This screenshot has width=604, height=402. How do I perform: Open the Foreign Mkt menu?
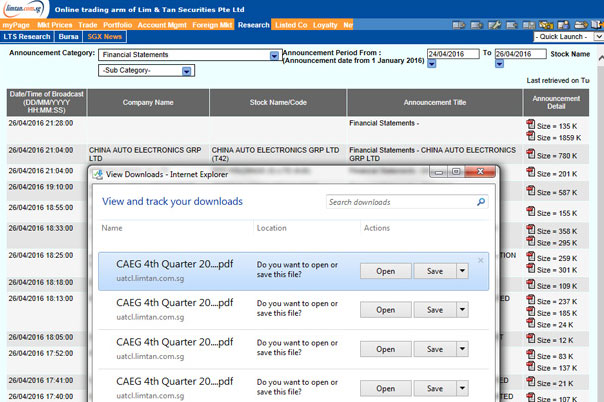[x=212, y=25]
